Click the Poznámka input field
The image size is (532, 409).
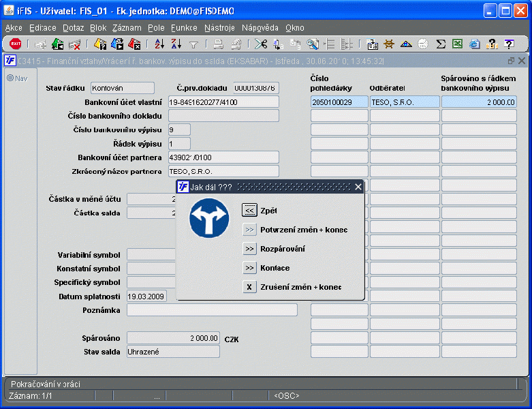click(x=212, y=310)
